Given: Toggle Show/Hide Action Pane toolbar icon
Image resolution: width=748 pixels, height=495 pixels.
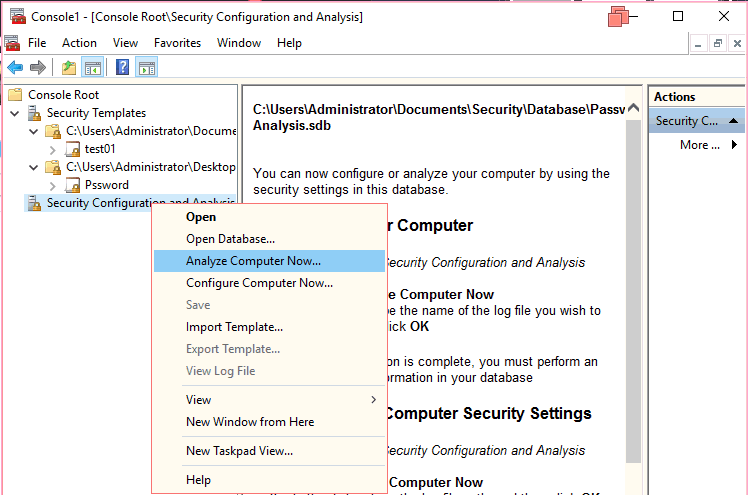Looking at the screenshot, I should click(x=147, y=68).
